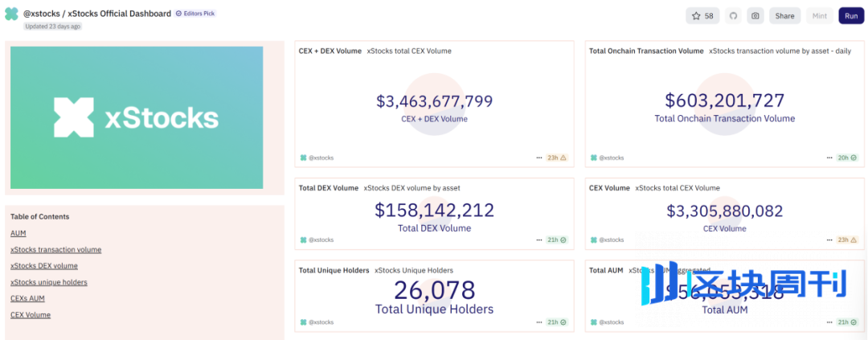The width and height of the screenshot is (868, 340).
Task: Click the Editors Pick badge
Action: (x=195, y=14)
